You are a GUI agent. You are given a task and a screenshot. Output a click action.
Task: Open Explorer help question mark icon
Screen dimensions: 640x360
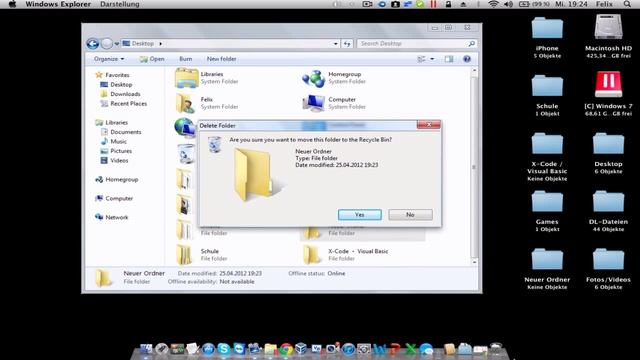467,59
